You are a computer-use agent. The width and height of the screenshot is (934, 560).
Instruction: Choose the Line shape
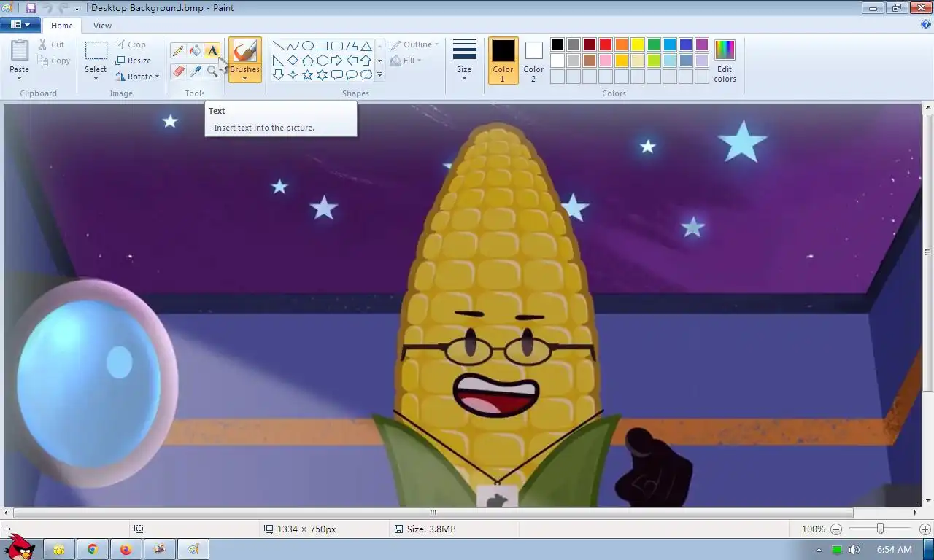coord(278,46)
